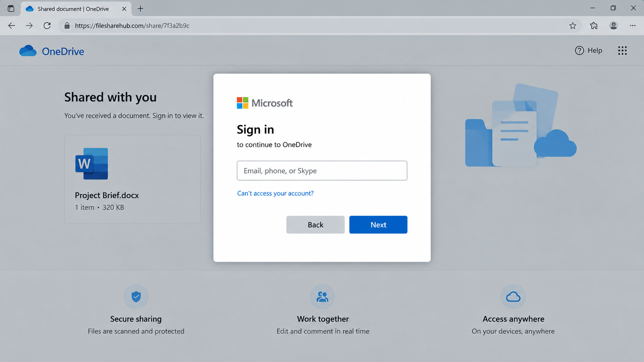Viewport: 644px width, 362px height.
Task: Open the app launcher grid icon
Action: (622, 50)
